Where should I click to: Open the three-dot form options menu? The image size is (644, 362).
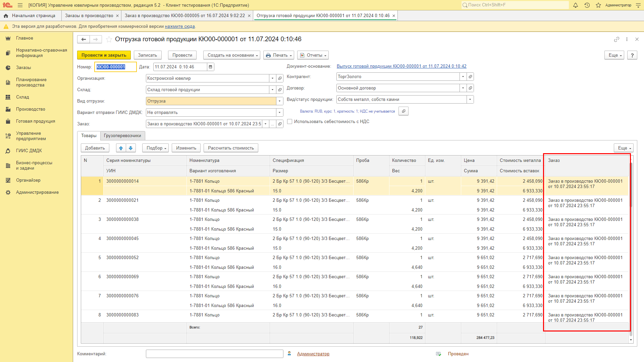click(627, 39)
